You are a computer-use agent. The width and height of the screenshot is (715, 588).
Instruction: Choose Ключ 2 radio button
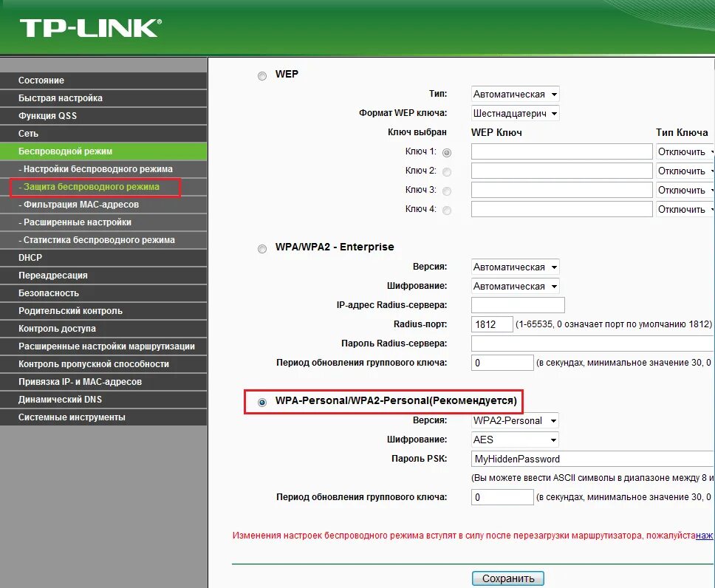(447, 171)
